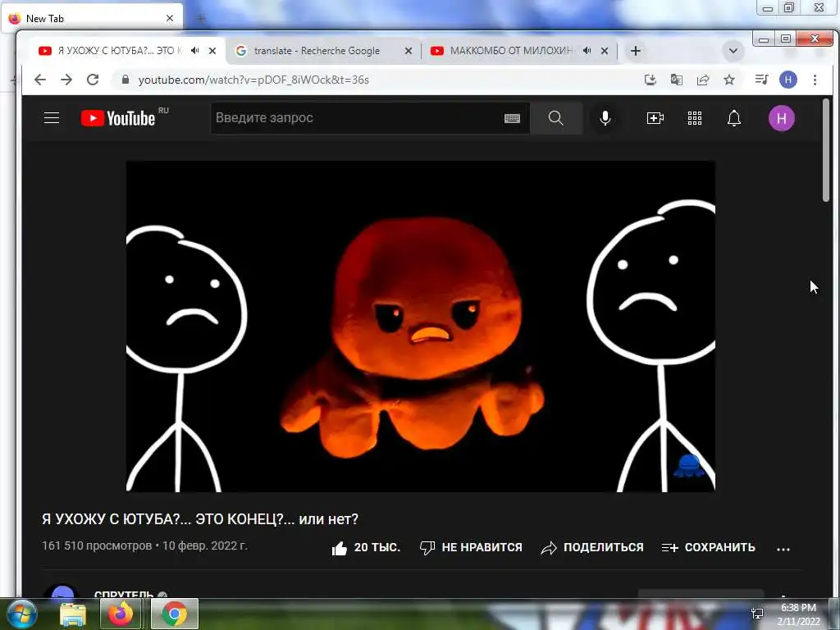Switch to Chrome from the taskbar
The width and height of the screenshot is (840, 630).
[175, 614]
